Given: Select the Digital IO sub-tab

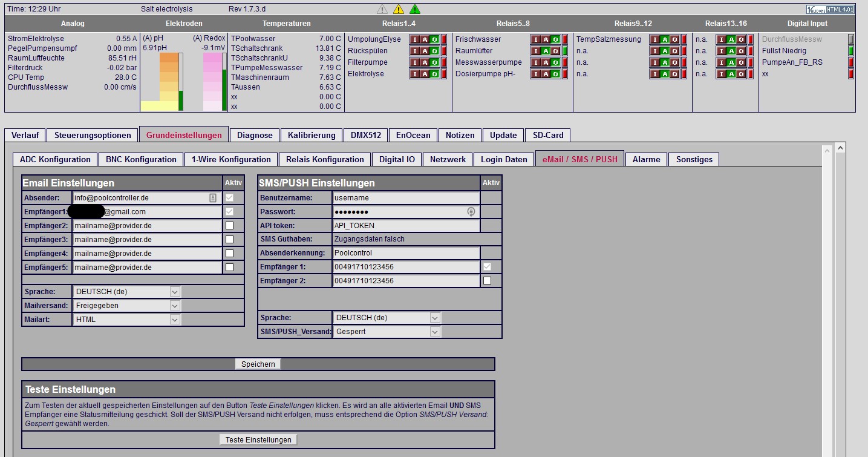Looking at the screenshot, I should [x=397, y=159].
